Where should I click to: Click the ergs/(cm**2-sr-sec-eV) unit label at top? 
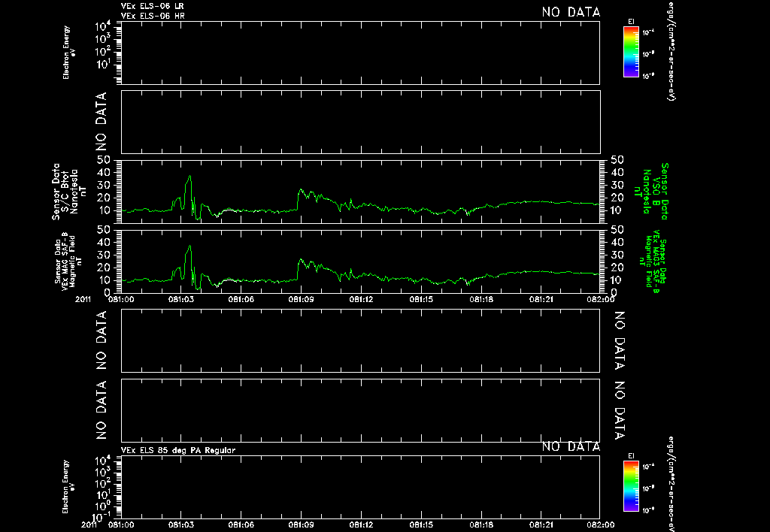pyautogui.click(x=671, y=51)
